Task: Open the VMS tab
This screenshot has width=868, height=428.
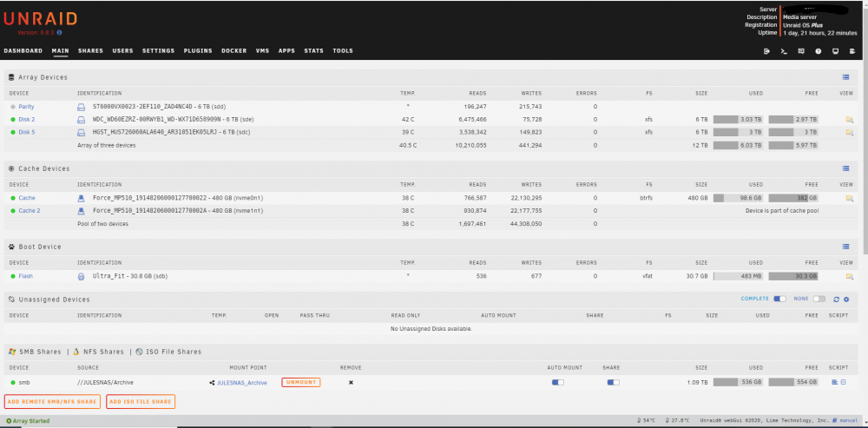Action: coord(262,51)
